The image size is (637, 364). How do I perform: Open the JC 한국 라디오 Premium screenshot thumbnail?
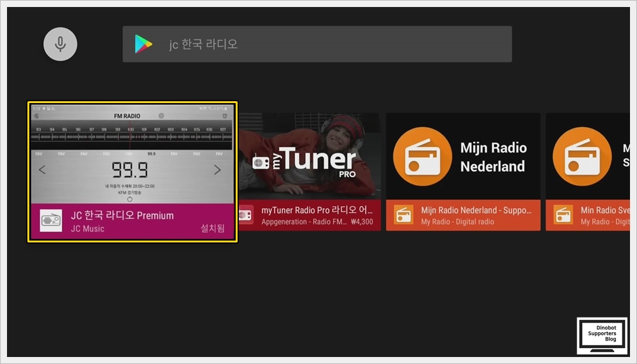[x=132, y=154]
